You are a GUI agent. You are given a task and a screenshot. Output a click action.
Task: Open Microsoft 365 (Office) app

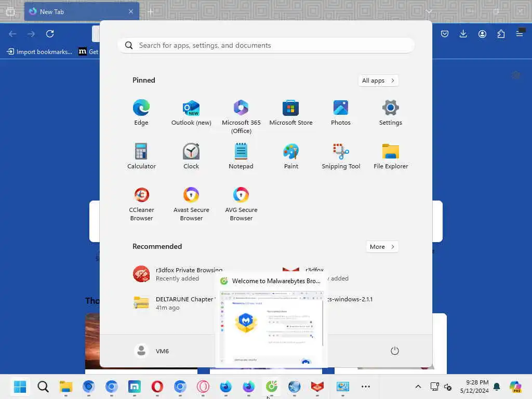pyautogui.click(x=241, y=117)
